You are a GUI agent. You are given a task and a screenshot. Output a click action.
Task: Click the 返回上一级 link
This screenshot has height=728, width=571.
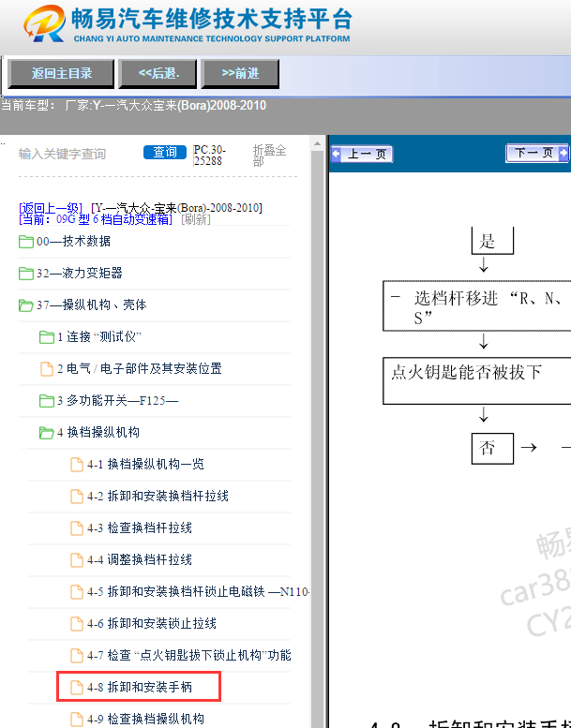(x=51, y=208)
